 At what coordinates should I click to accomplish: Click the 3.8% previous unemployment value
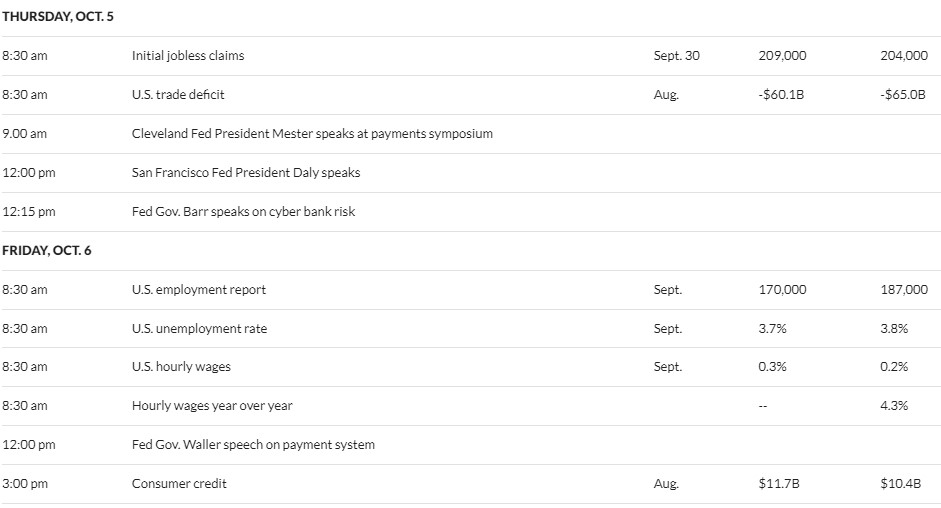click(x=894, y=329)
